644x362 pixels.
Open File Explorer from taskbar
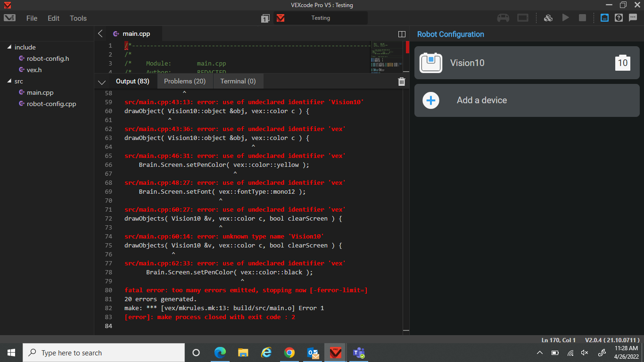point(243,353)
